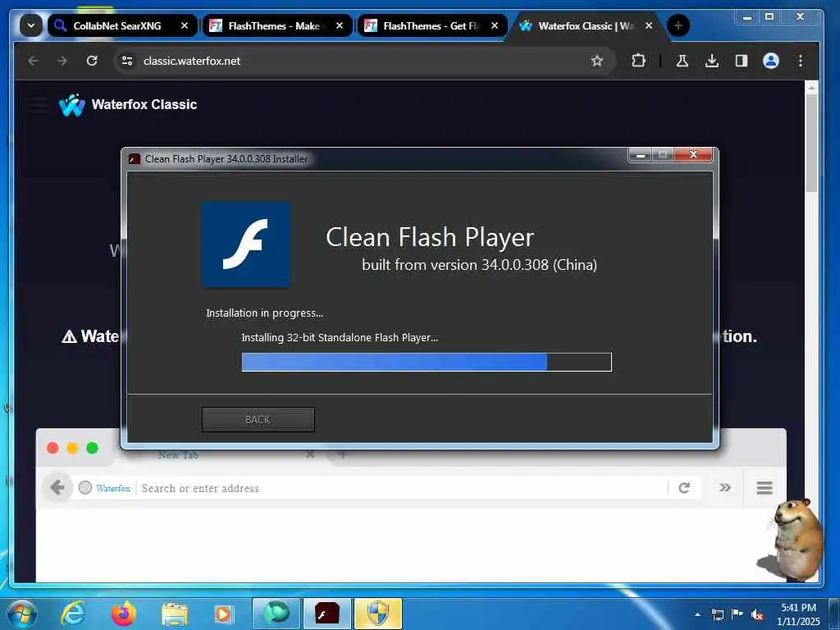The width and height of the screenshot is (840, 630).
Task: Close the FlashThemes - Make tab
Action: [x=339, y=25]
